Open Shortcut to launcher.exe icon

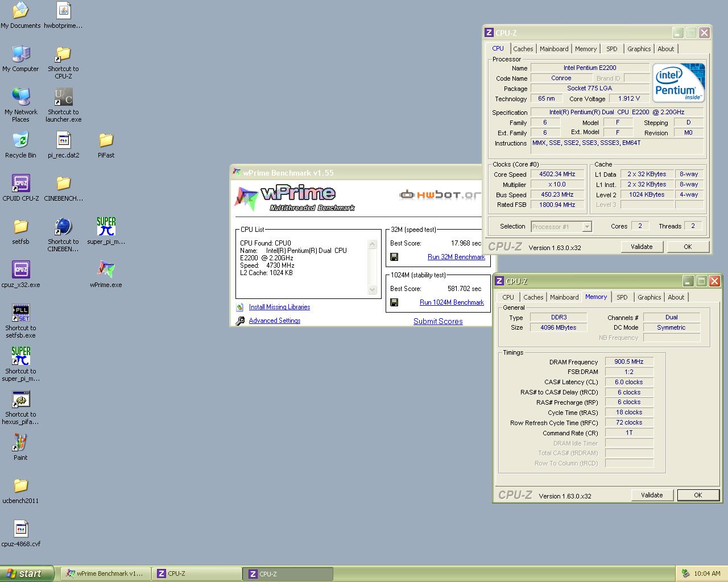[x=63, y=106]
